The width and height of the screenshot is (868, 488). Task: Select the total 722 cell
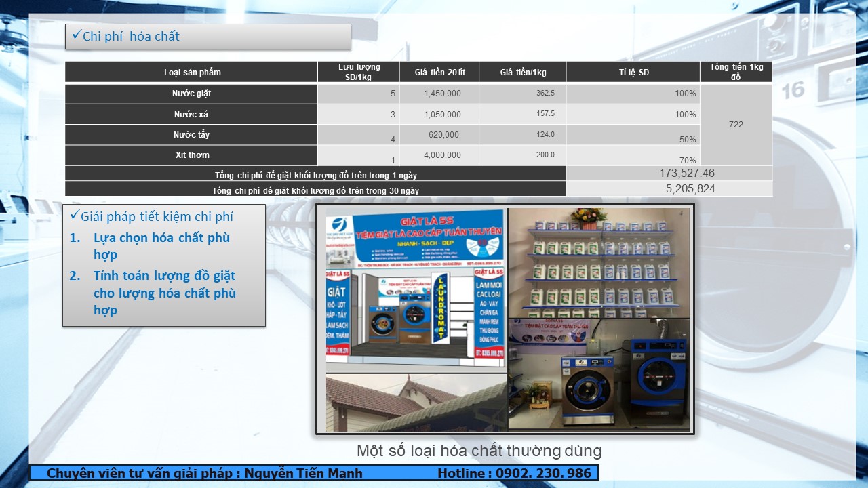736,125
